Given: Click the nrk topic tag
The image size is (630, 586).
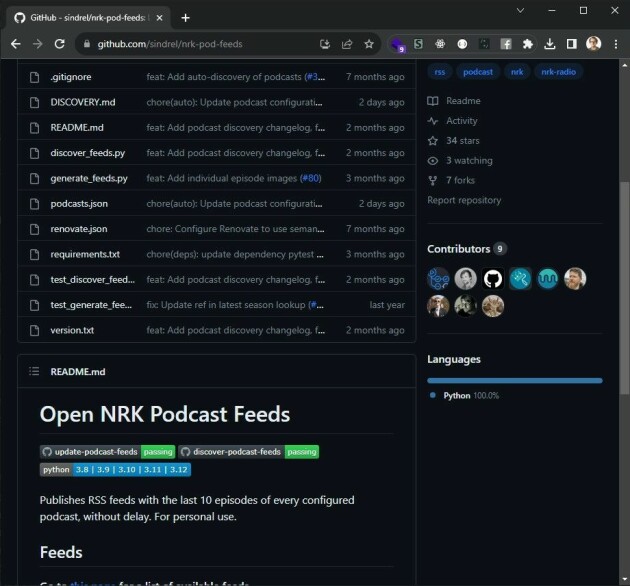Looking at the screenshot, I should click(x=517, y=72).
